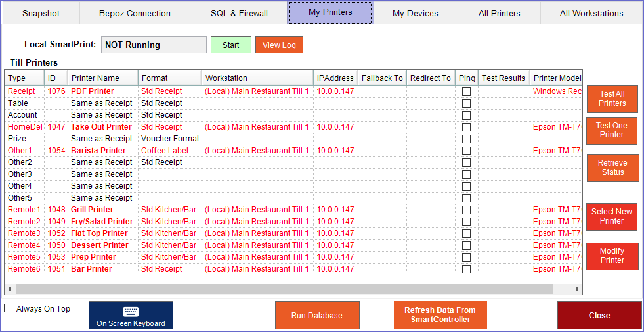The width and height of the screenshot is (644, 332).
Task: Enable the Always On Top checkbox
Action: (9, 308)
